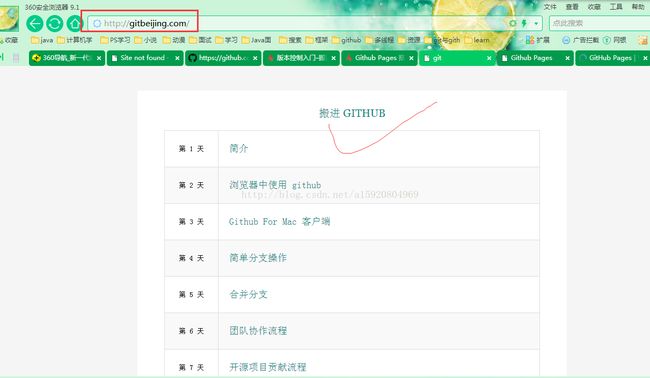Image resolution: width=650 pixels, height=378 pixels.
Task: Open the 帮助 menu
Action: click(x=638, y=7)
